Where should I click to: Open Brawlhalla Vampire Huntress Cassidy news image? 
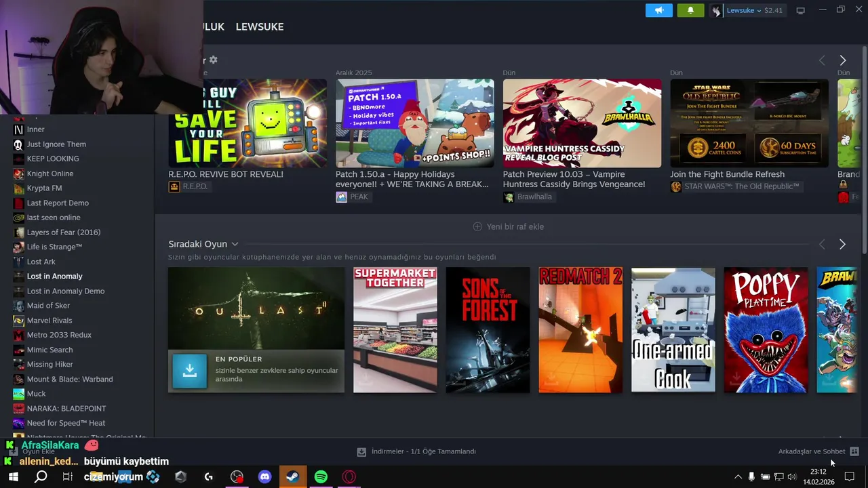[x=582, y=123]
